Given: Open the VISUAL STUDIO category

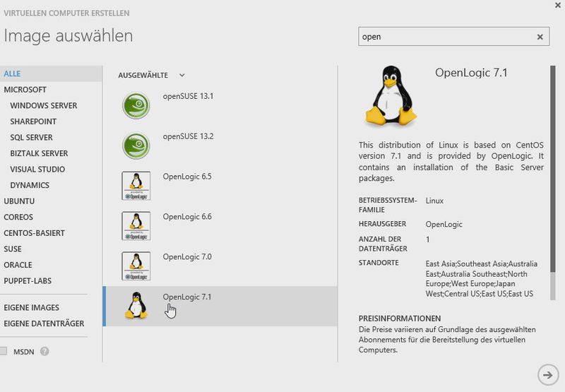Looking at the screenshot, I should [37, 170].
